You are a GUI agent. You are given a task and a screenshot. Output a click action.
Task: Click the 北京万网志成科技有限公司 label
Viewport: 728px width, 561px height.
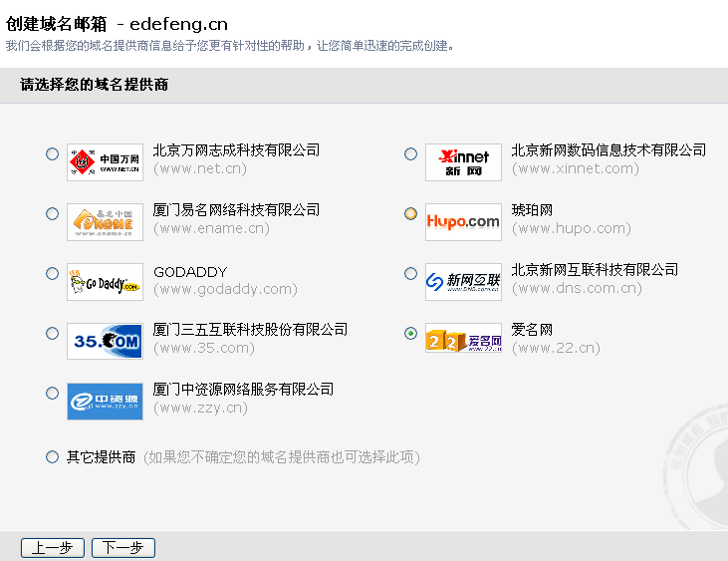click(x=236, y=150)
